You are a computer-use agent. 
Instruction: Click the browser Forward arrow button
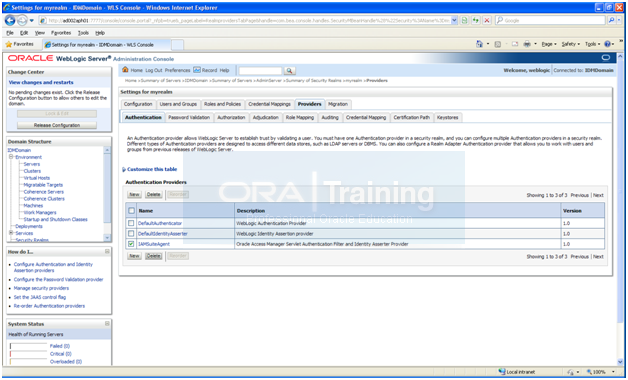pos(22,20)
